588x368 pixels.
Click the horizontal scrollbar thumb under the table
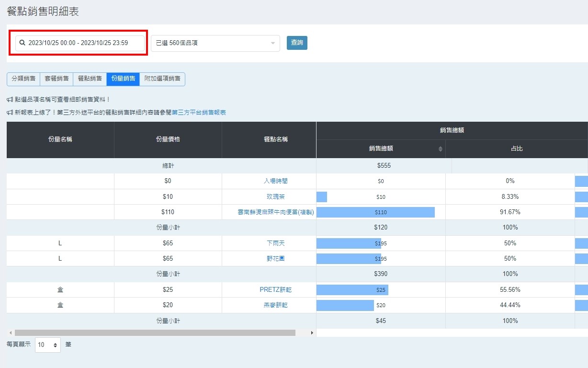click(x=155, y=333)
